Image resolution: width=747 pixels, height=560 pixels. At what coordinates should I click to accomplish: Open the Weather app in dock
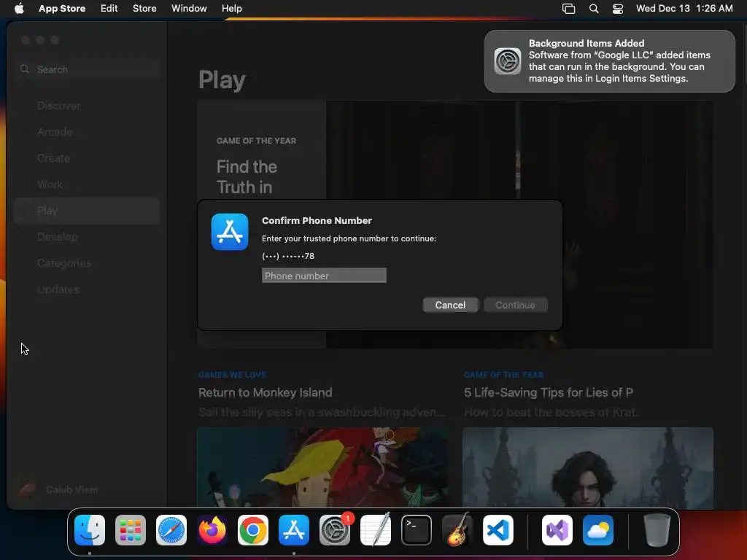point(598,530)
